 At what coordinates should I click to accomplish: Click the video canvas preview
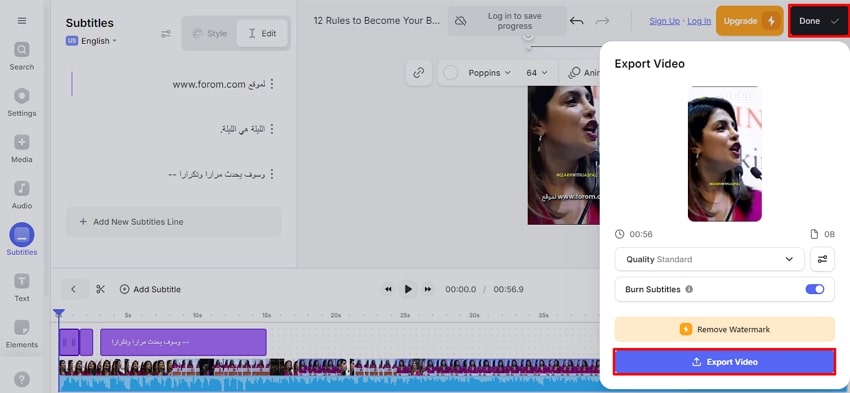click(563, 155)
